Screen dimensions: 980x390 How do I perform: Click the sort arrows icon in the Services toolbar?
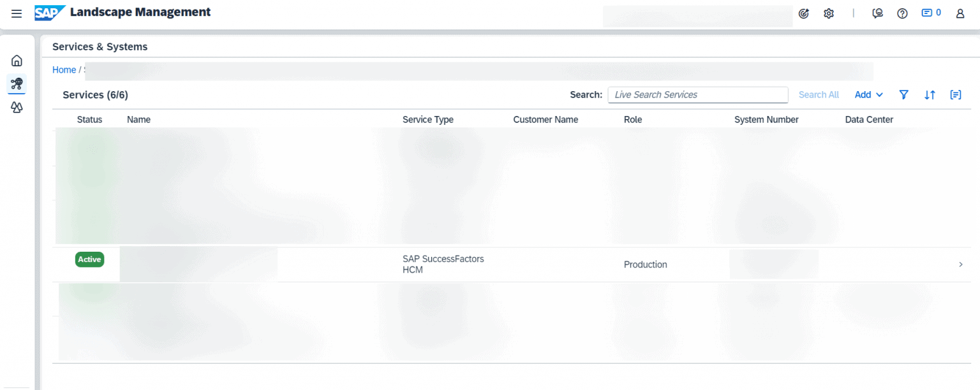[x=930, y=94]
